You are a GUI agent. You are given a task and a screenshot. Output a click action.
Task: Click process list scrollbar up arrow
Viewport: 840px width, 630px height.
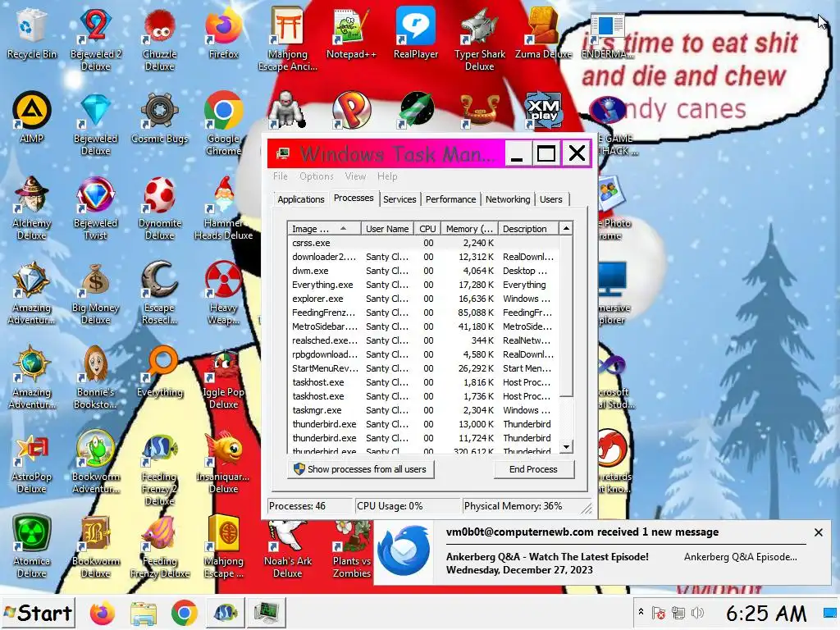coord(566,229)
